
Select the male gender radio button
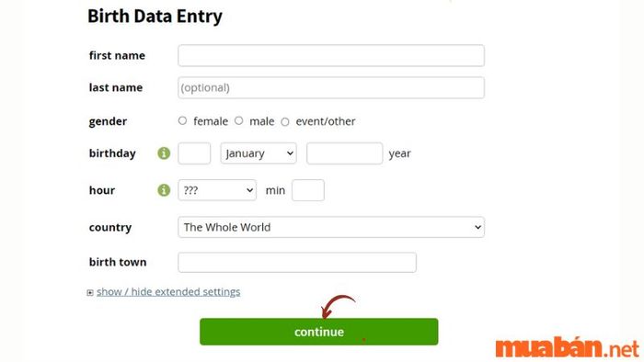click(238, 121)
